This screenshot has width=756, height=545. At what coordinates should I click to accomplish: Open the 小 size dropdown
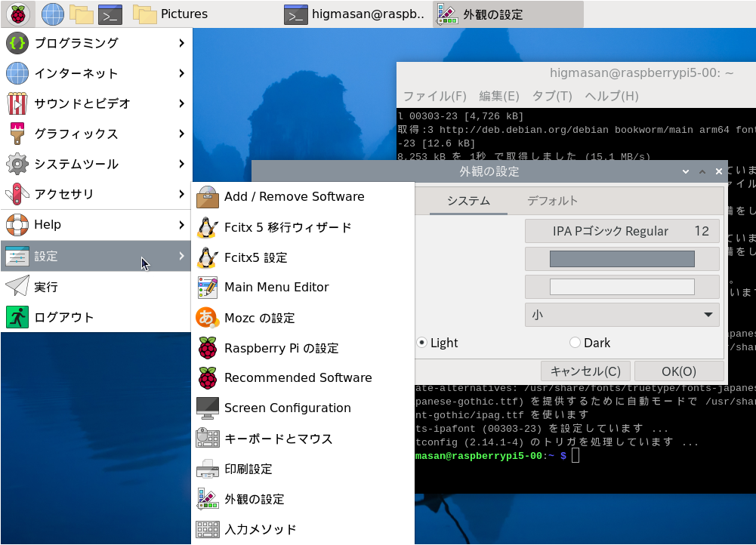tap(622, 315)
